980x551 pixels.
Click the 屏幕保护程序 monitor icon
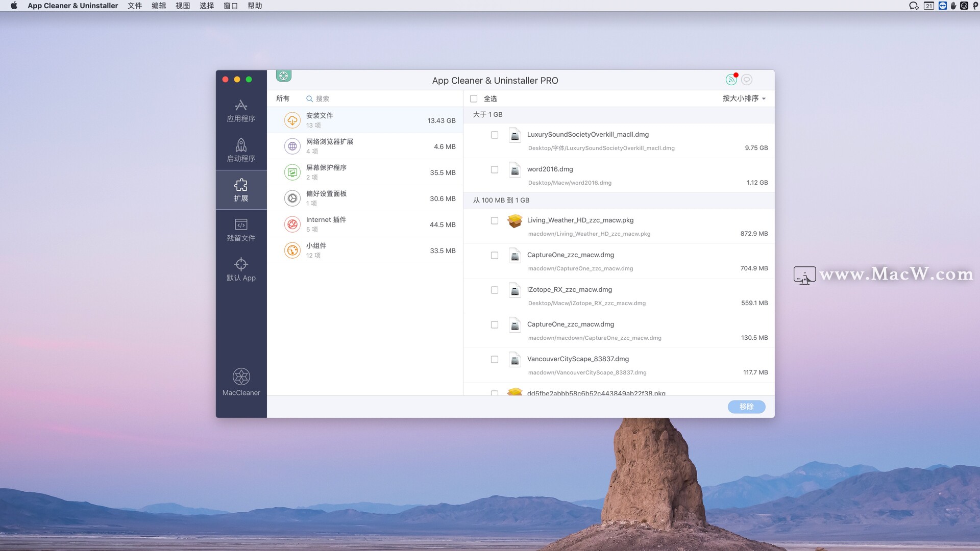292,172
